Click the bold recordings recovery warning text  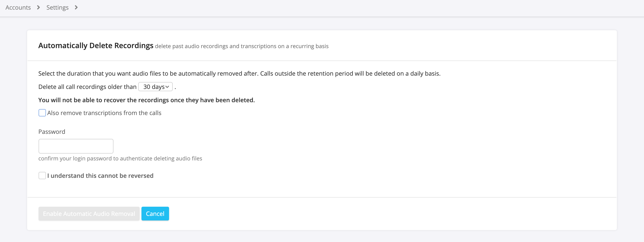click(147, 100)
